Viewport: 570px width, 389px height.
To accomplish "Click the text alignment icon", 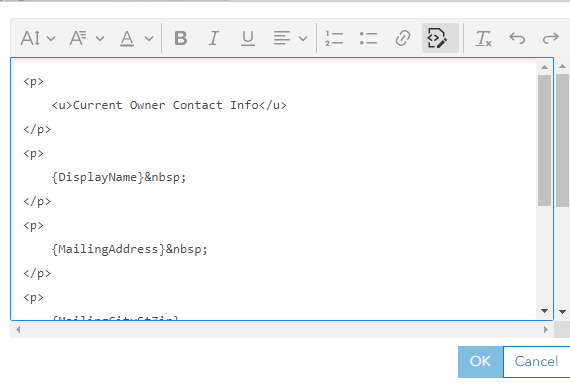I will [x=282, y=38].
